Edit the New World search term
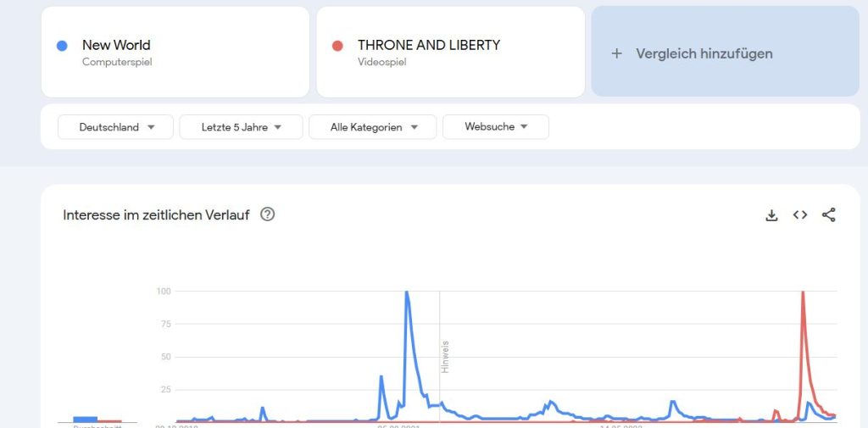The image size is (868, 428). tap(116, 45)
